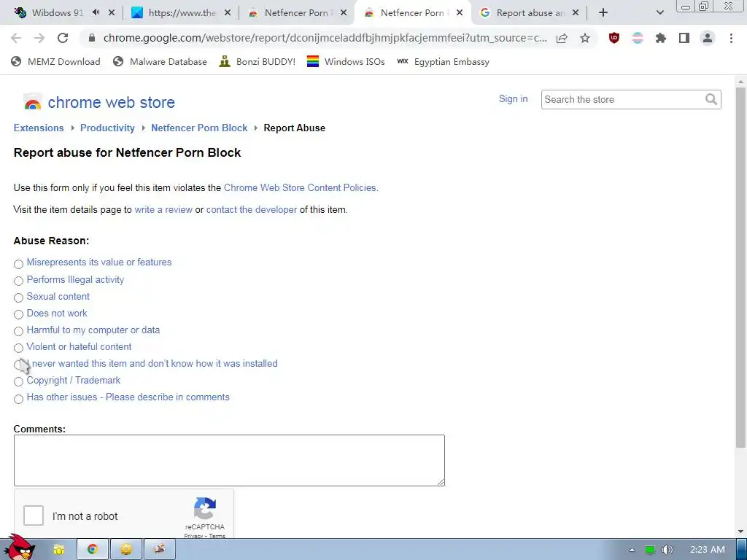747x560 pixels.
Task: Open Malware Database bookmark
Action: [160, 61]
